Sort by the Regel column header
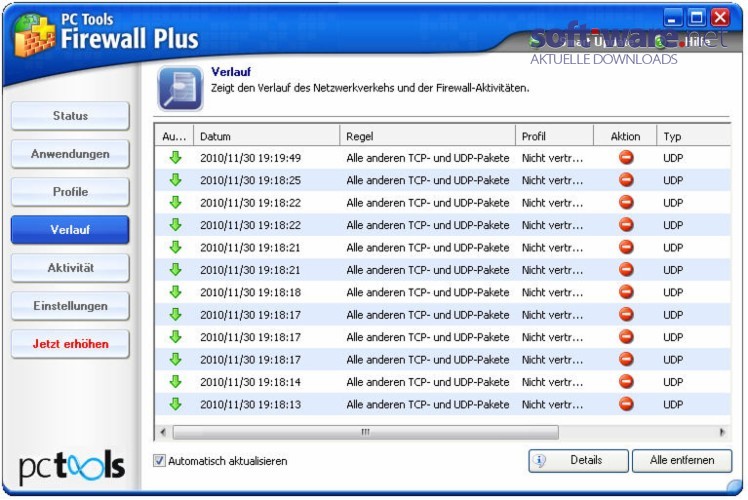The width and height of the screenshot is (748, 500). (x=427, y=136)
